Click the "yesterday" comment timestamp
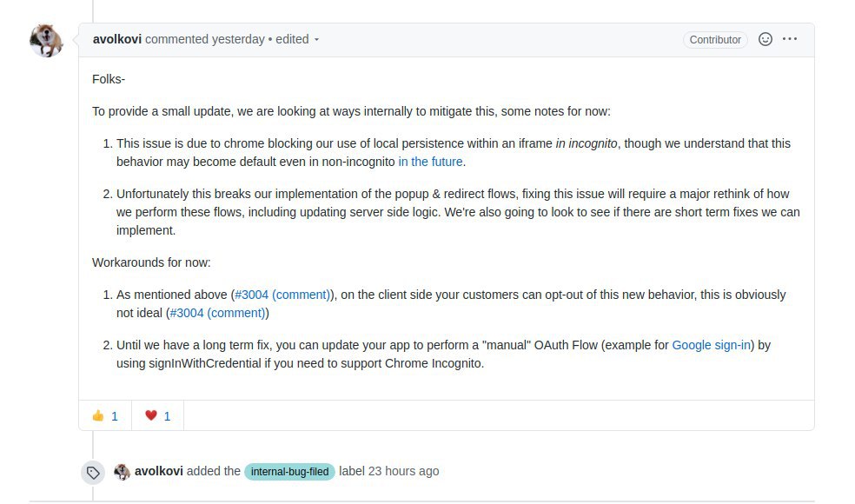The image size is (855, 504). click(238, 39)
